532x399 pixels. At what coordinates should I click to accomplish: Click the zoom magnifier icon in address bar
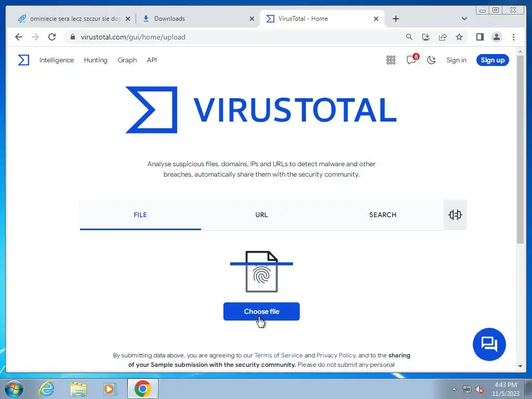pos(409,37)
